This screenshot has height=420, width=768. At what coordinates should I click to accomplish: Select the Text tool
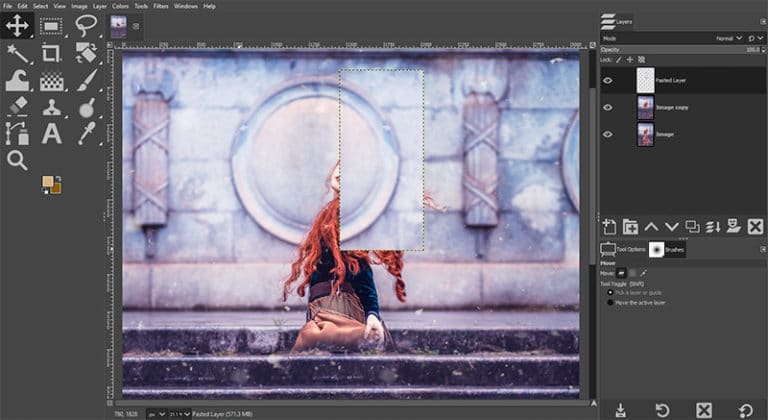[x=51, y=133]
